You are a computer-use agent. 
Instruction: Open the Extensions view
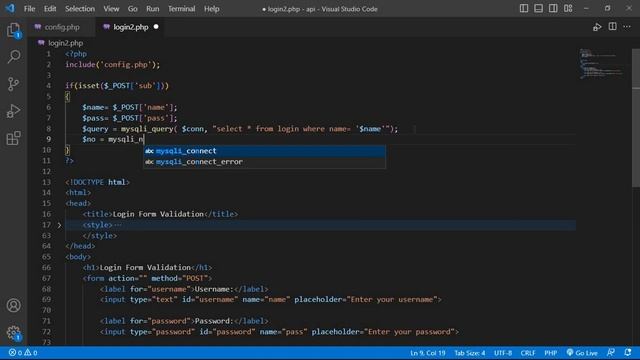point(13,138)
